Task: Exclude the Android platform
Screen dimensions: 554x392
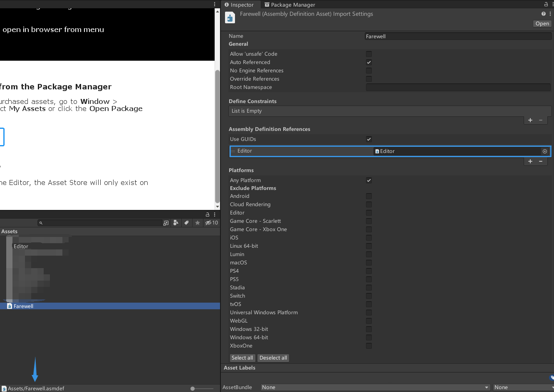Action: coord(369,196)
